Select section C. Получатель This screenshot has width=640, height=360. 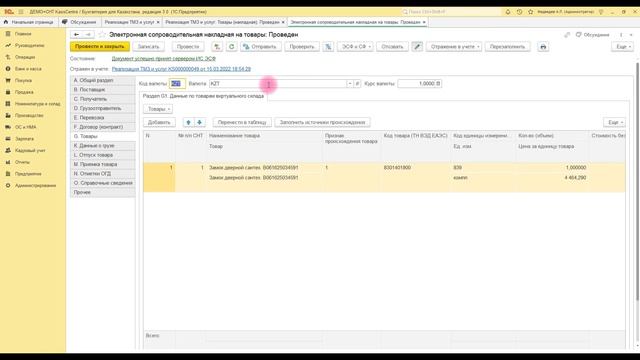(103, 99)
